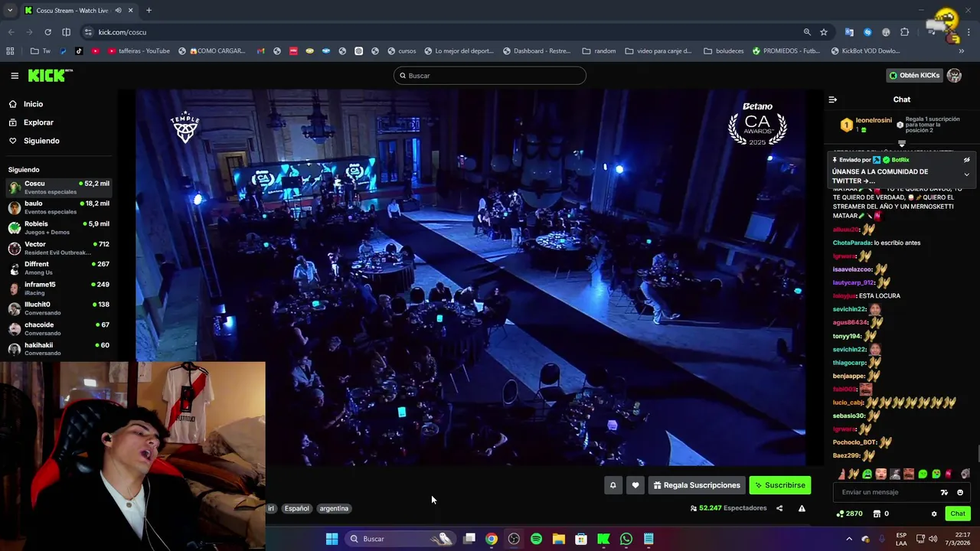Screen dimensions: 980x551
Task: Show more bookmarks chevron
Action: (x=962, y=51)
